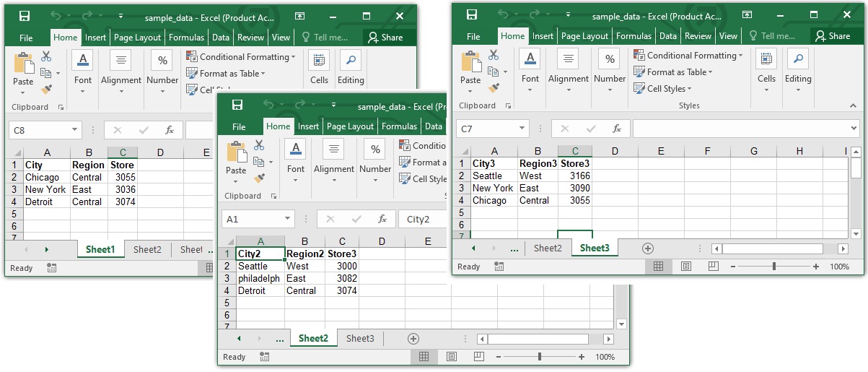Add a new sheet in the middle window
The height and width of the screenshot is (372, 868).
pyautogui.click(x=413, y=338)
